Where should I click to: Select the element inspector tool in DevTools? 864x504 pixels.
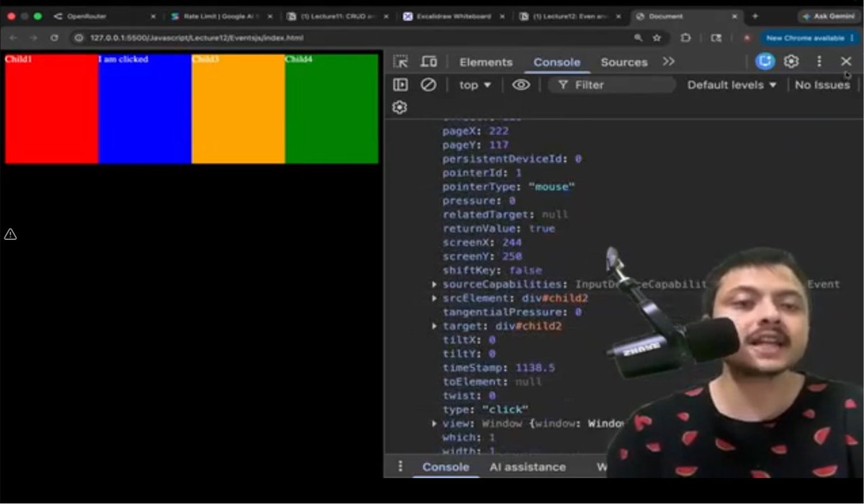(x=400, y=62)
